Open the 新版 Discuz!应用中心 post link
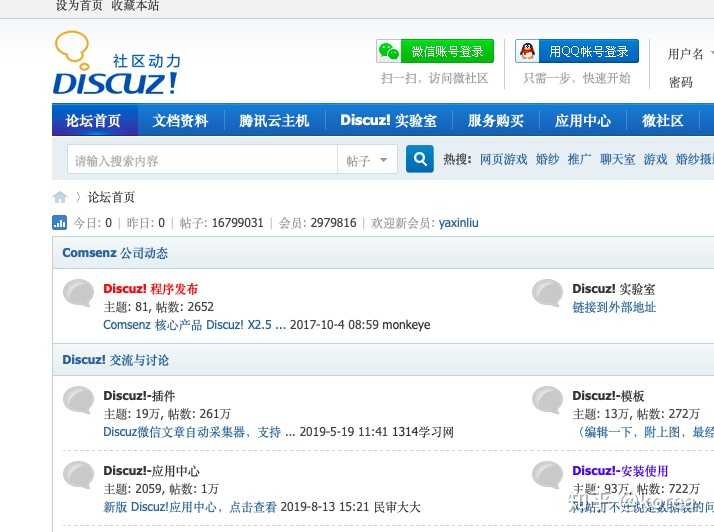Screen dimensions: 714x532 190,507
